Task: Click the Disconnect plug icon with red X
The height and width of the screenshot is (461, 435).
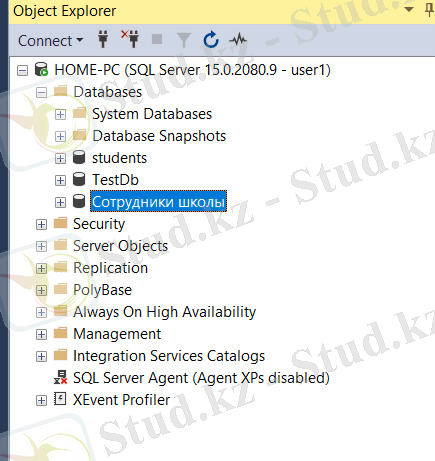Action: pos(130,39)
